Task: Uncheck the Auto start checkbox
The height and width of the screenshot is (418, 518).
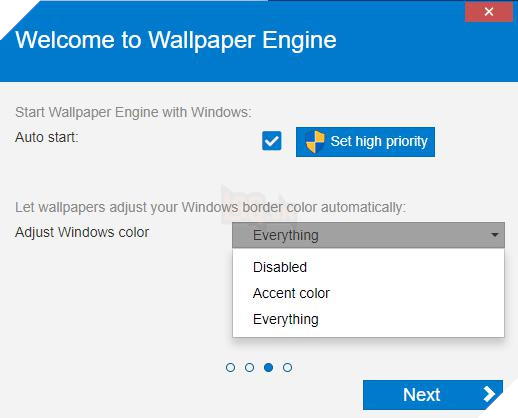Action: 272,141
